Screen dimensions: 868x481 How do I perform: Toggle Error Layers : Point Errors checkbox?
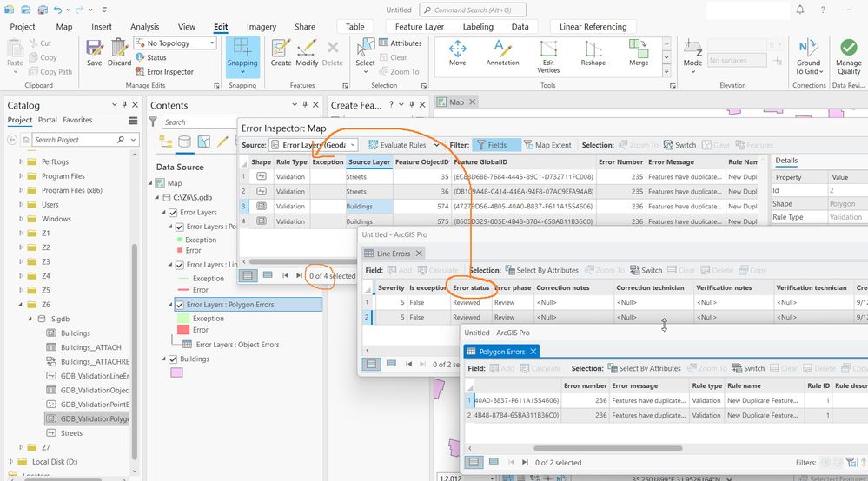click(x=179, y=227)
